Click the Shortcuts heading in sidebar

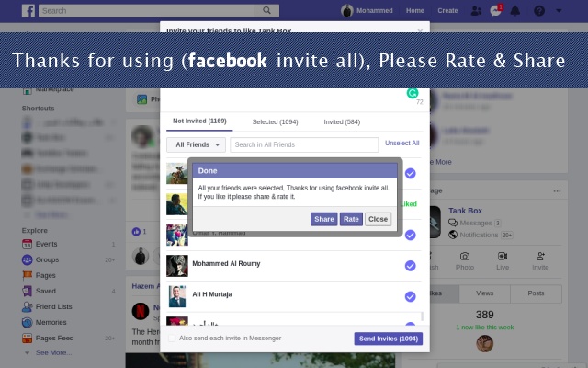(38, 109)
